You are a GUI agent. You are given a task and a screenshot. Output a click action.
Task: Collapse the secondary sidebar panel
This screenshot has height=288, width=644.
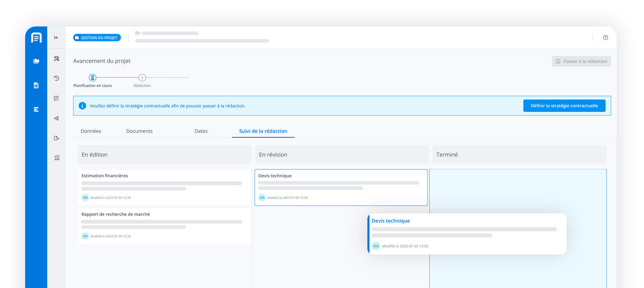tap(56, 38)
